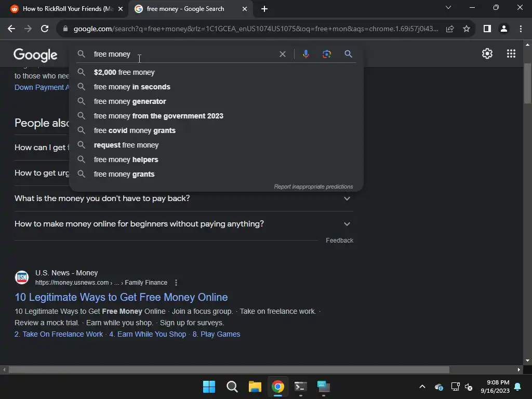Choose suggestion 'free money in seconds'
Screen dimensions: 532x399
(217, 87)
